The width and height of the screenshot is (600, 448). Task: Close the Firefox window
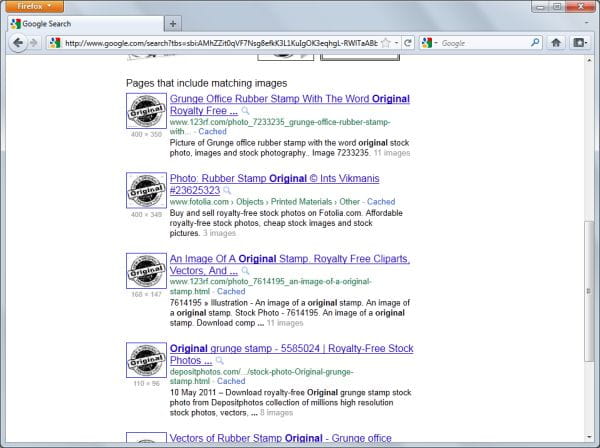[x=580, y=7]
